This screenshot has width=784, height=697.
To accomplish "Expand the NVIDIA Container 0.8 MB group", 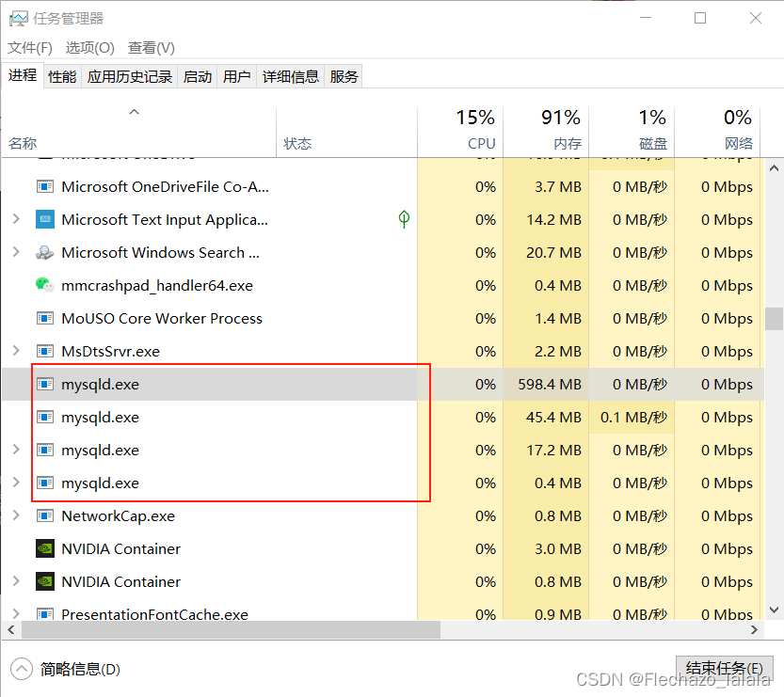I will (x=16, y=581).
